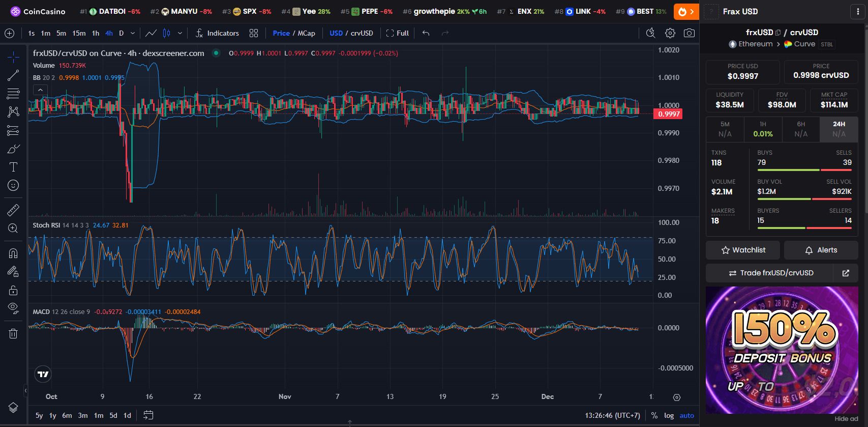This screenshot has height=427, width=868.
Task: Select the trend line drawing tool
Action: [13, 76]
